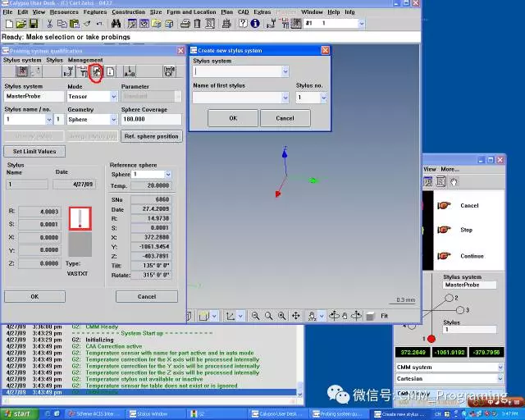525x420 pixels.
Task: Open the Stylus no. dropdown
Action: coord(323,98)
